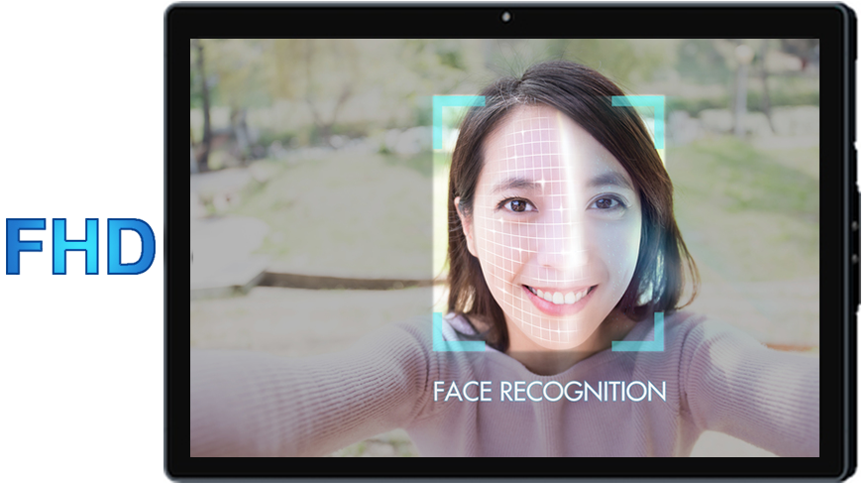Viewport: 868px width, 485px height.
Task: Click the FACE RECOGNITION caption text
Action: [549, 392]
